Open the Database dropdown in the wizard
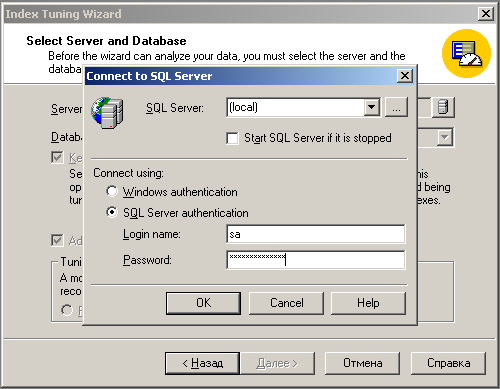 445,137
